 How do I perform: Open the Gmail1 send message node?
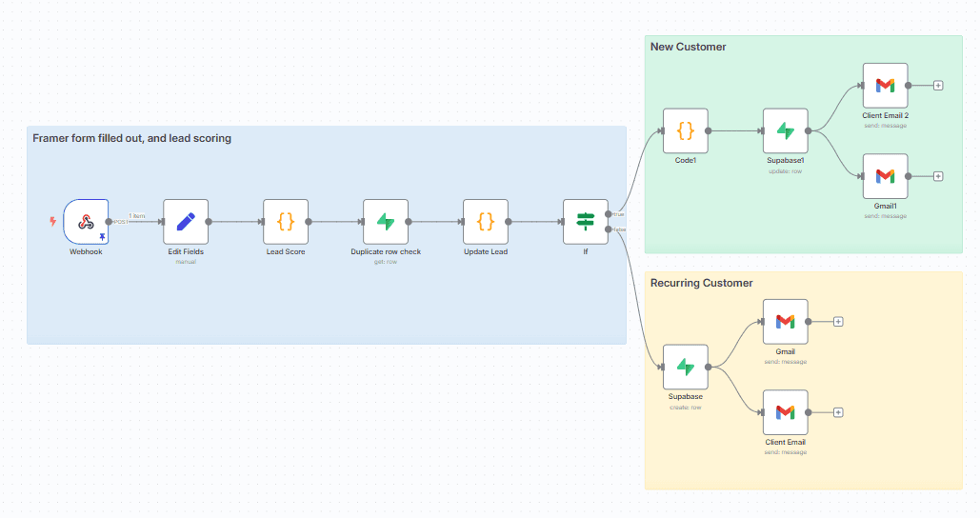(x=886, y=176)
